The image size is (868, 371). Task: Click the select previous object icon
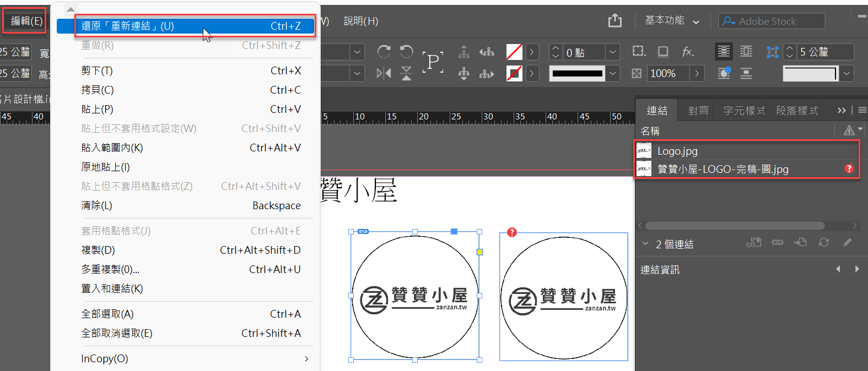(x=487, y=52)
